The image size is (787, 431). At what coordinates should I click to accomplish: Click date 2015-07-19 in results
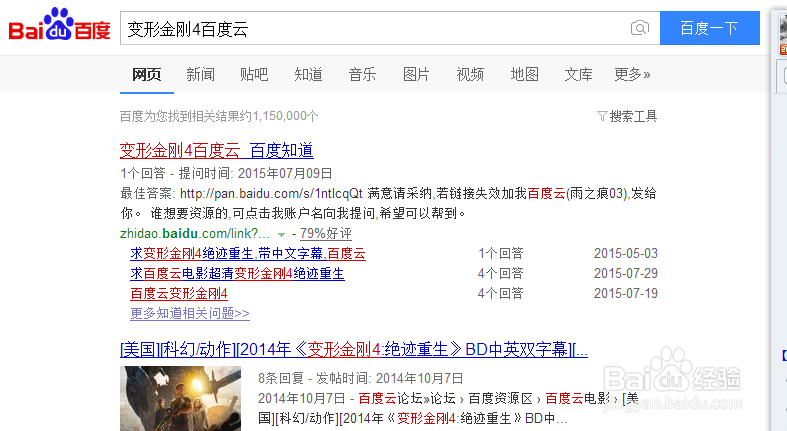click(x=626, y=294)
